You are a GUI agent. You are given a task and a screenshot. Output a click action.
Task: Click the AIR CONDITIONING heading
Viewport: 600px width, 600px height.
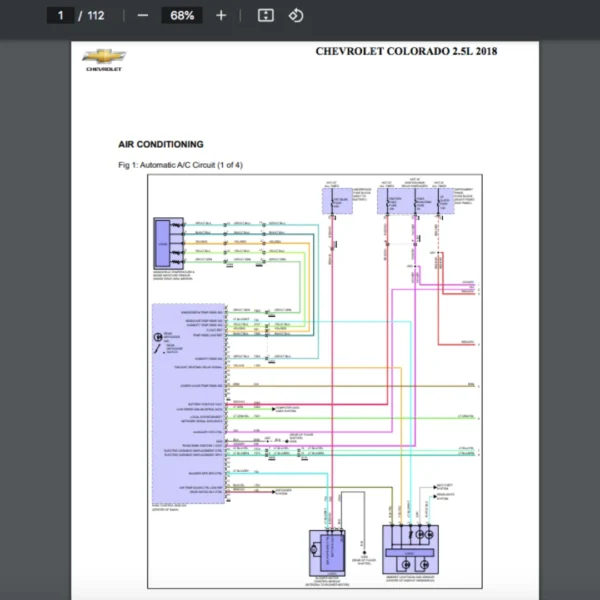coord(160,144)
